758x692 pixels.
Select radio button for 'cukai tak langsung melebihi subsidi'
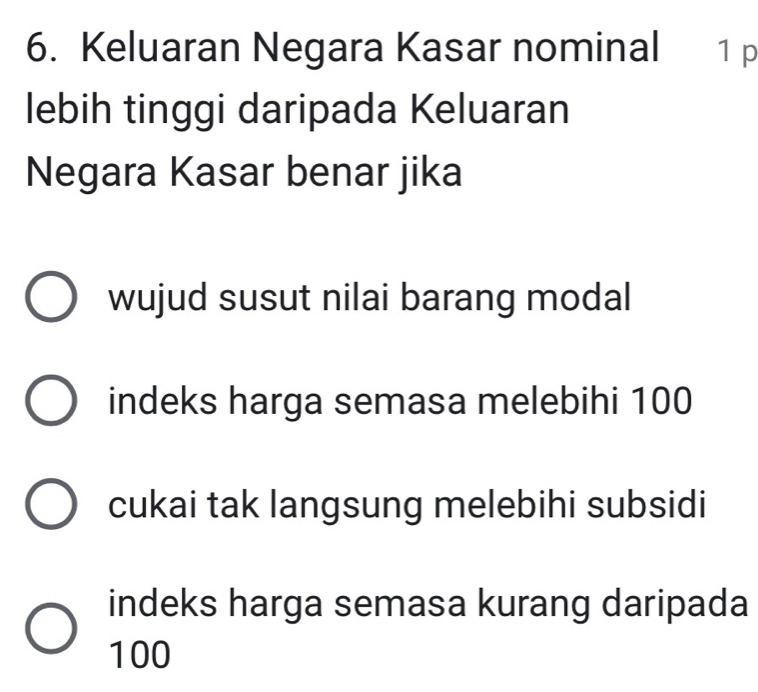[x=49, y=506]
